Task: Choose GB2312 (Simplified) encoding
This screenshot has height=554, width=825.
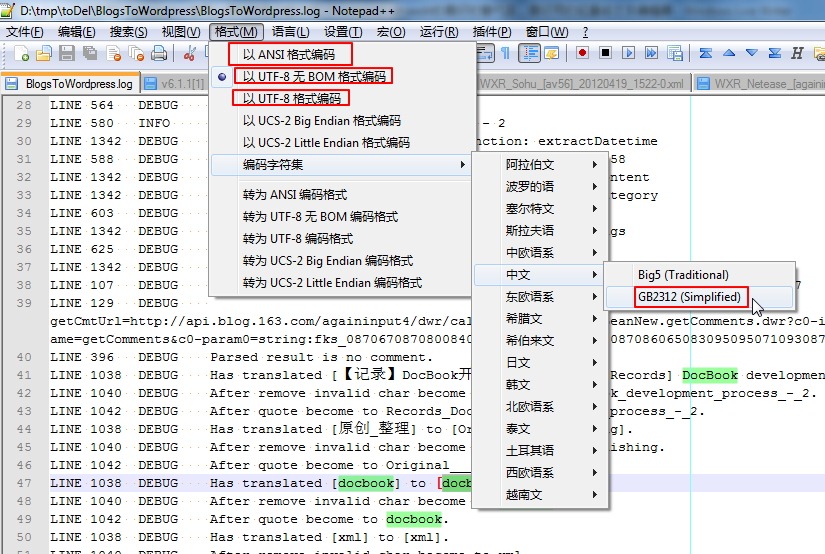Action: [x=690, y=297]
